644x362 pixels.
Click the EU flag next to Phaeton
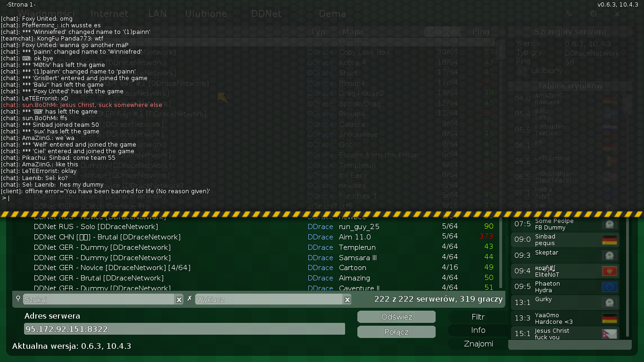610,287
